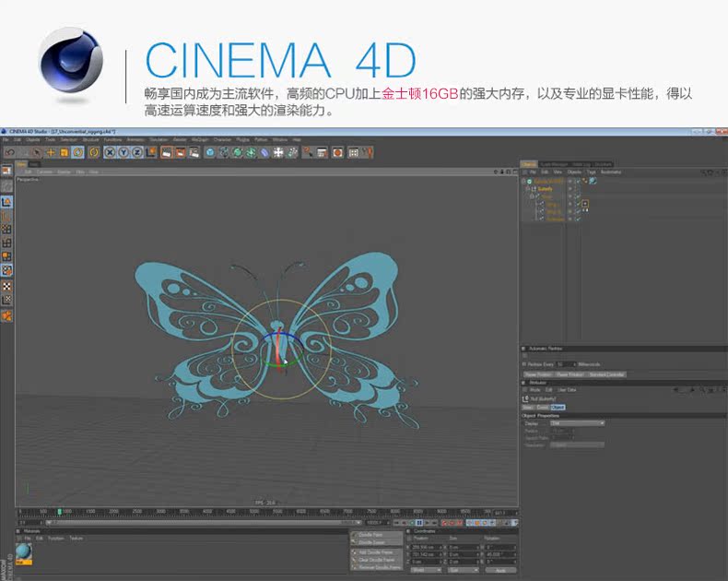This screenshot has height=581, width=728.
Task: Select the Model mode icon in the left sidebar
Action: point(6,202)
